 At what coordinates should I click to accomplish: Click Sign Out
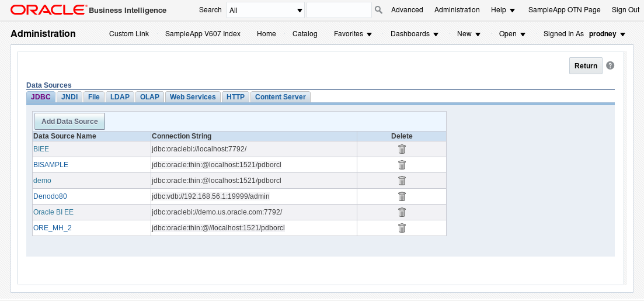pyautogui.click(x=625, y=10)
